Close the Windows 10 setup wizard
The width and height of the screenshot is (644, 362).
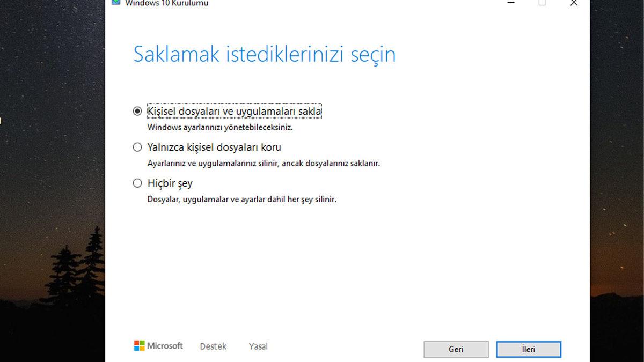coord(573,3)
